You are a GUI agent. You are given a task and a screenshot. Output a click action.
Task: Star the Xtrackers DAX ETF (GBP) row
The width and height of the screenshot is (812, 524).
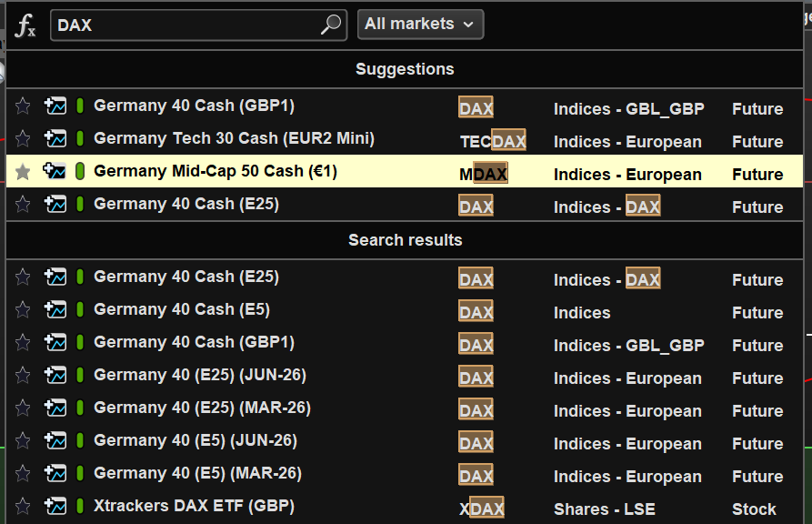pyautogui.click(x=23, y=506)
